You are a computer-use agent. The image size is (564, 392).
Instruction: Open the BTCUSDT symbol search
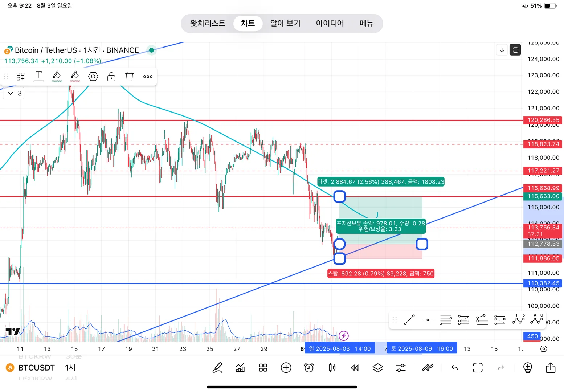pos(36,368)
